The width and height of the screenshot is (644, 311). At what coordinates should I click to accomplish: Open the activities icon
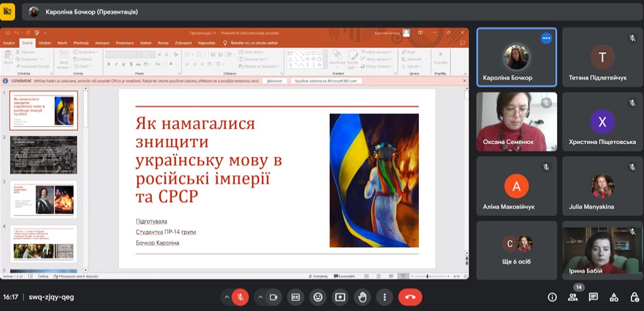[x=614, y=297]
